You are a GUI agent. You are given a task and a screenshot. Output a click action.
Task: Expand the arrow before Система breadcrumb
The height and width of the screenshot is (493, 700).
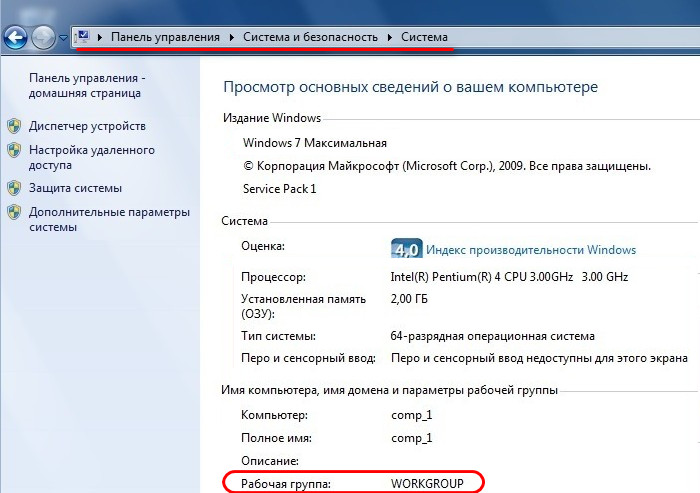[x=390, y=38]
